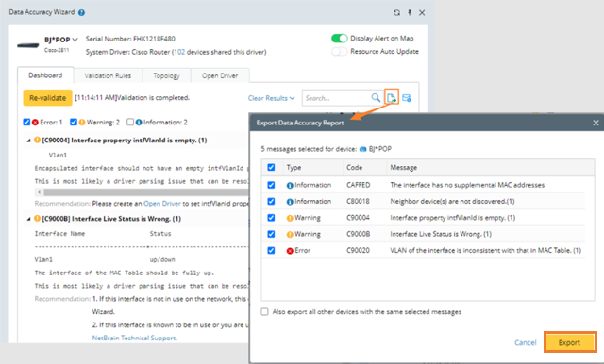The height and width of the screenshot is (364, 604).
Task: Click the search magnifier icon
Action: pos(376,97)
